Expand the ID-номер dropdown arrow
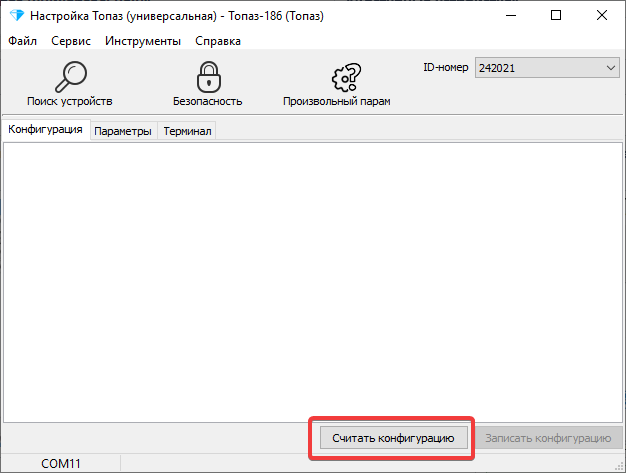626x473 pixels. click(x=611, y=68)
